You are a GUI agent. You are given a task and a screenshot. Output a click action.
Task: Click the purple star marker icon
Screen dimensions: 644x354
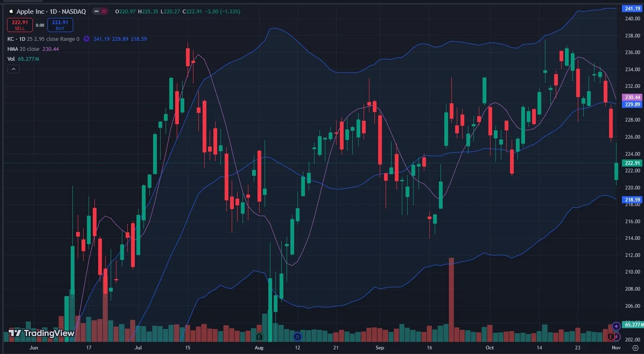[617, 327]
